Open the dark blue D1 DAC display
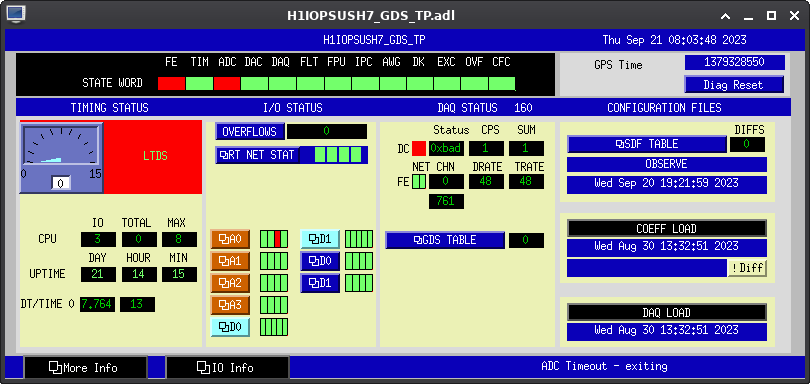This screenshot has width=810, height=384. [x=320, y=283]
